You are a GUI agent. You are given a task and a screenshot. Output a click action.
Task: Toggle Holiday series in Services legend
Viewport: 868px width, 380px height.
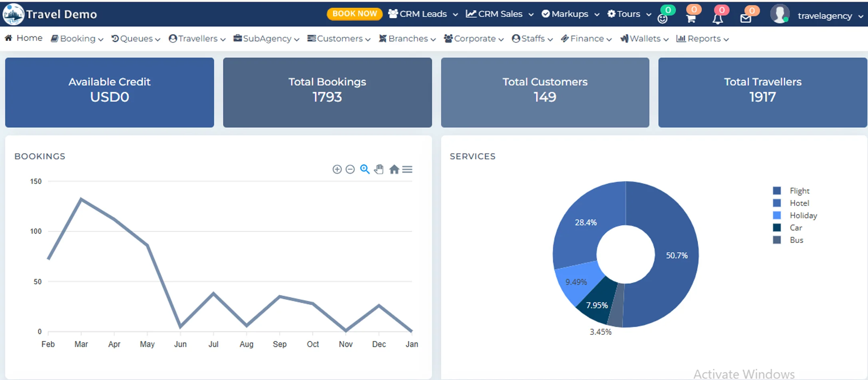[803, 216]
